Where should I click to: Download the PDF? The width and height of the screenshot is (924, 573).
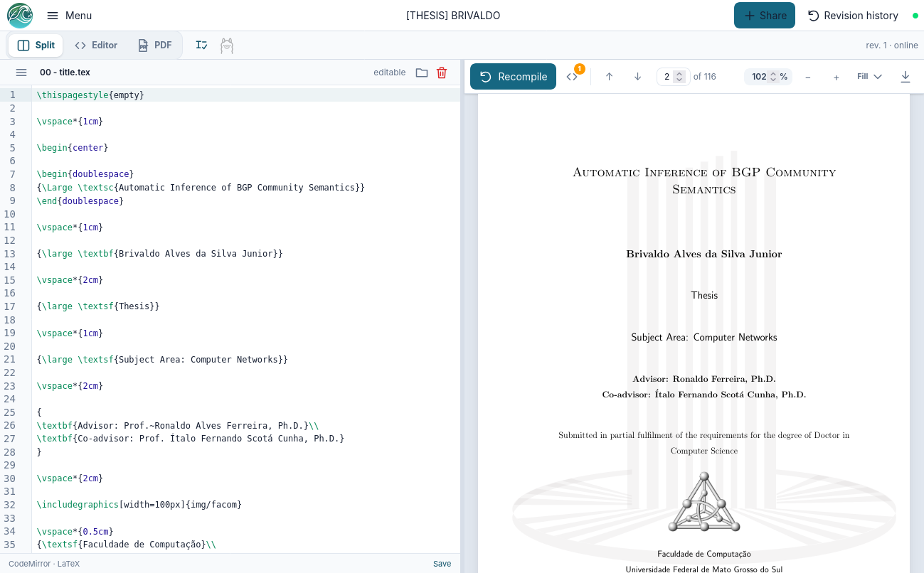coord(906,77)
